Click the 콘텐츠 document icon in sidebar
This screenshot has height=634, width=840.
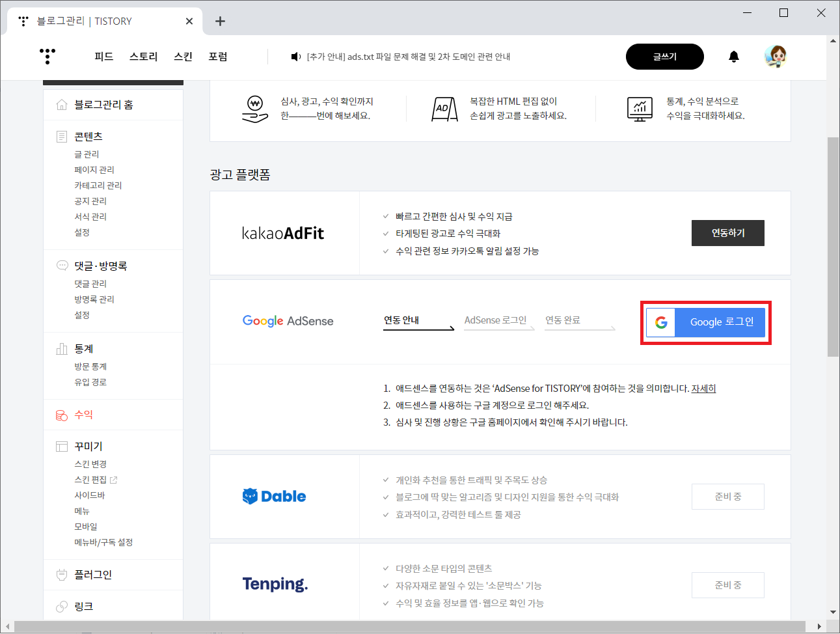tap(62, 137)
